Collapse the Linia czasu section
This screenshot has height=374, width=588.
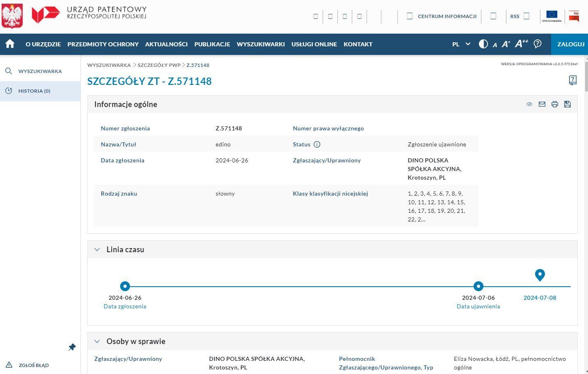point(97,249)
